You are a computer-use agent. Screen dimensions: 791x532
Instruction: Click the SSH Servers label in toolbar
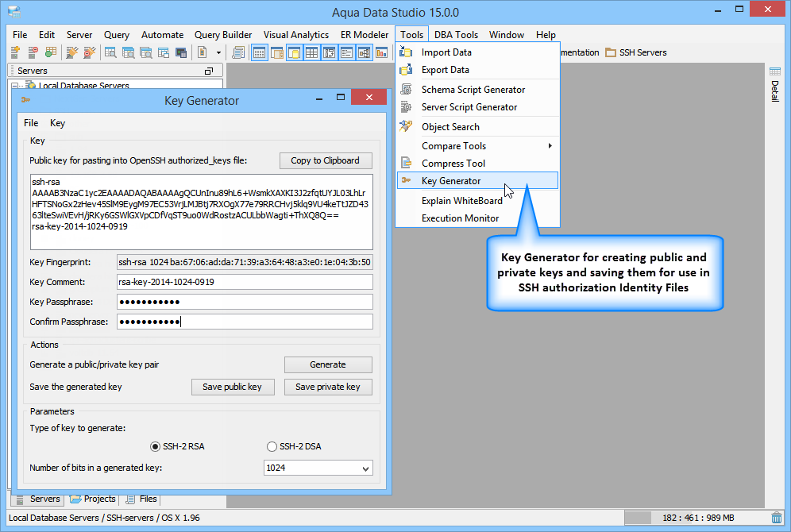643,52
